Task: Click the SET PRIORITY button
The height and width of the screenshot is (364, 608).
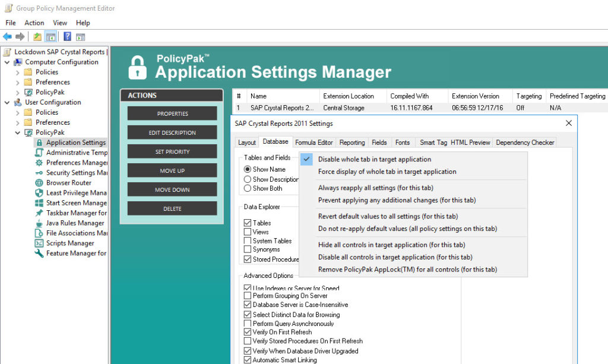Action: [x=172, y=151]
